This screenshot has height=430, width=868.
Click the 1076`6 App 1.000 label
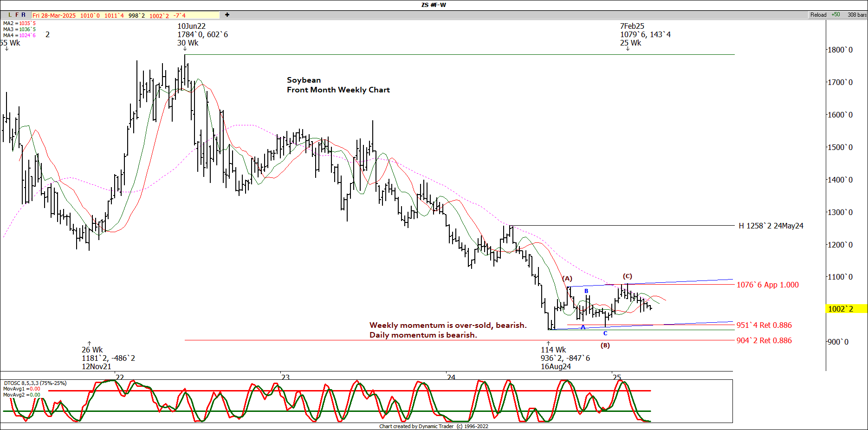(768, 285)
